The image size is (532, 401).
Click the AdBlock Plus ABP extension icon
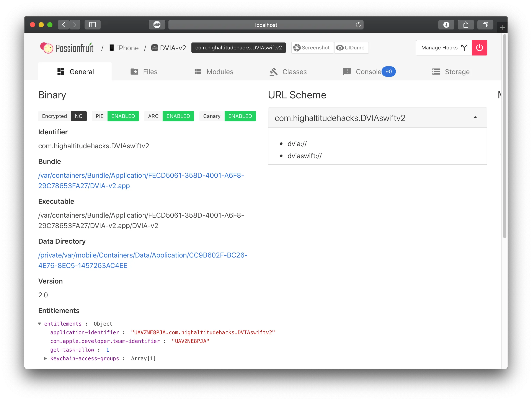point(157,24)
